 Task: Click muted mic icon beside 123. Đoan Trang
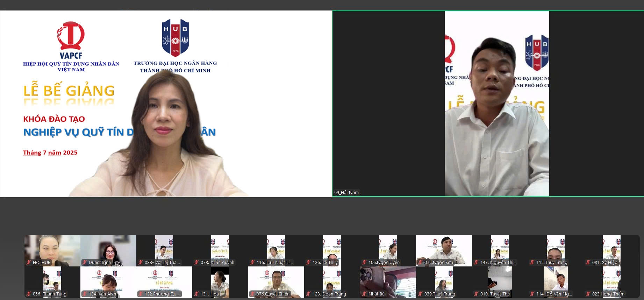[308, 294]
